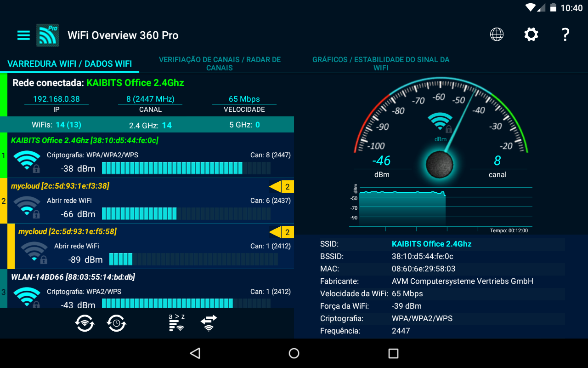Tap the globe icon in header
The image size is (588, 368).
497,34
